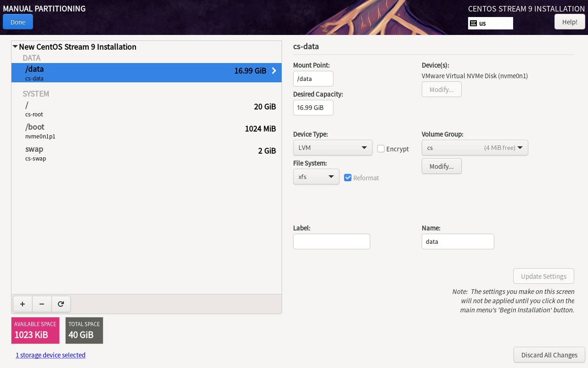
Task: Click the SYSTEM section heading
Action: (x=36, y=94)
